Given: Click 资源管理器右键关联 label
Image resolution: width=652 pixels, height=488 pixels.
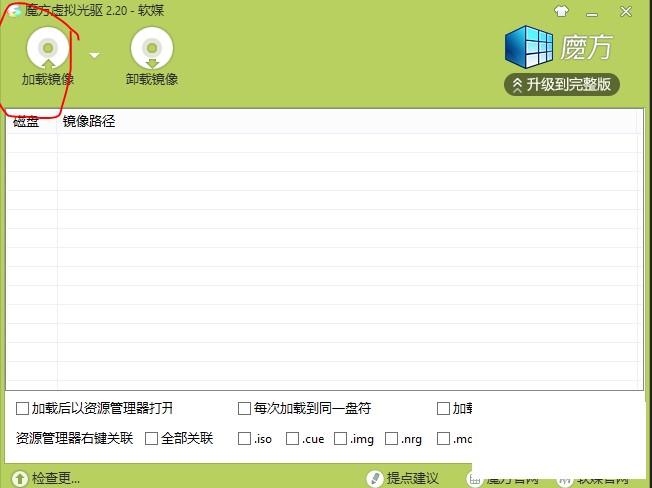Looking at the screenshot, I should click(x=74, y=439).
